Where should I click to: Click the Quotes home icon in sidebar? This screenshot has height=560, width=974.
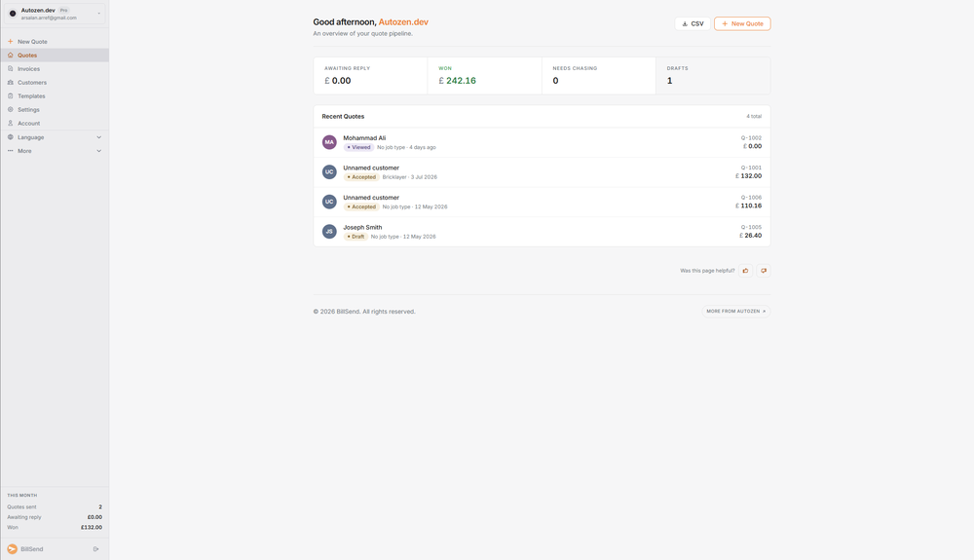coord(10,56)
